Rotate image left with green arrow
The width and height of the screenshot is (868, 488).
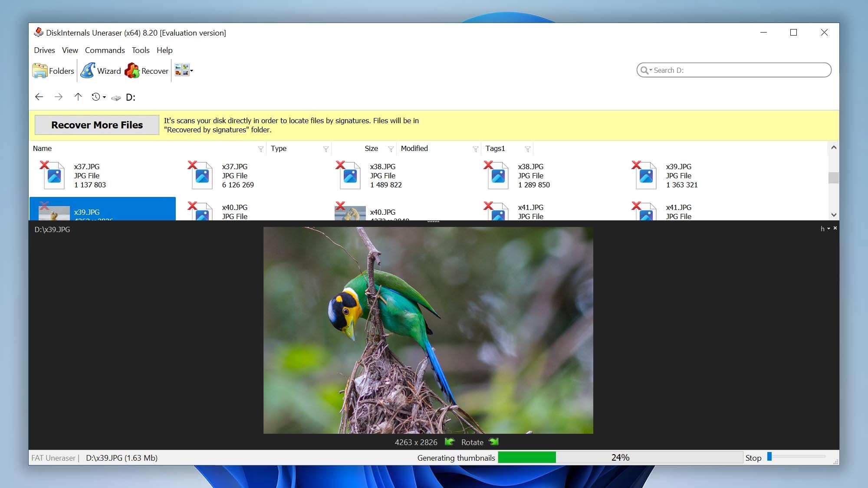(x=450, y=442)
